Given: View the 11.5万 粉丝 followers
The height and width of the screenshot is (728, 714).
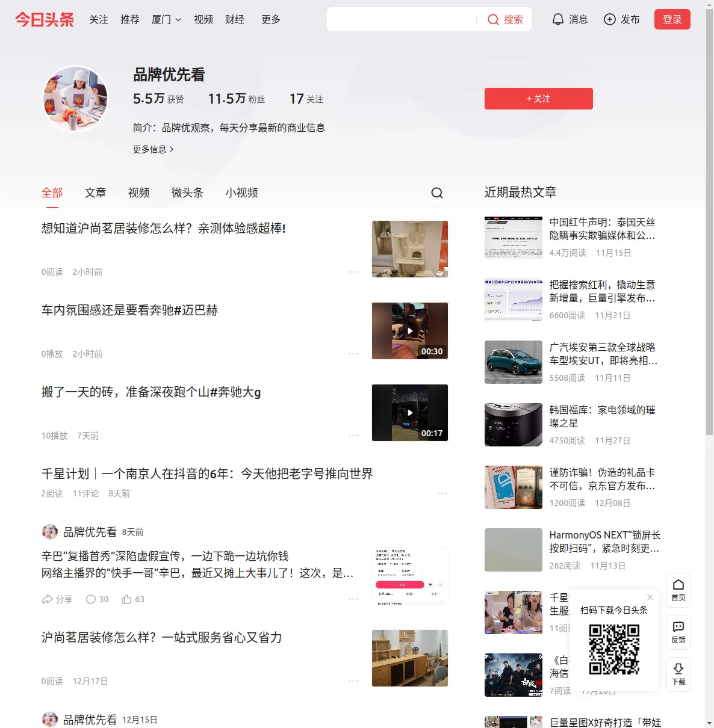Looking at the screenshot, I should [237, 99].
